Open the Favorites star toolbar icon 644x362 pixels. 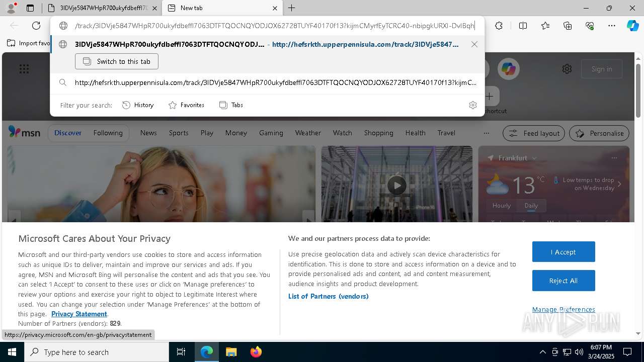pos(545,26)
